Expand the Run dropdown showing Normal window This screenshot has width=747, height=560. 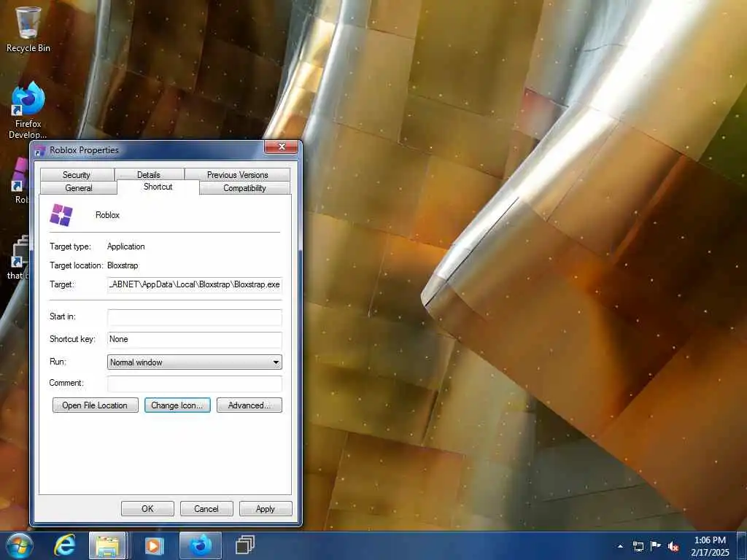pos(195,362)
